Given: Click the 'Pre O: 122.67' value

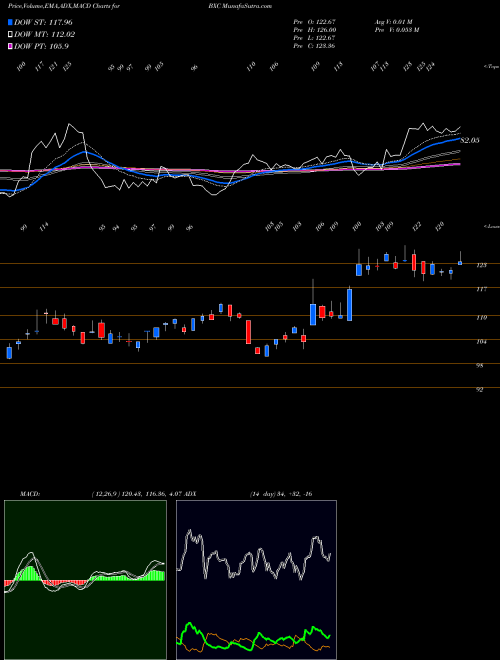Looking at the screenshot, I should point(314,22).
